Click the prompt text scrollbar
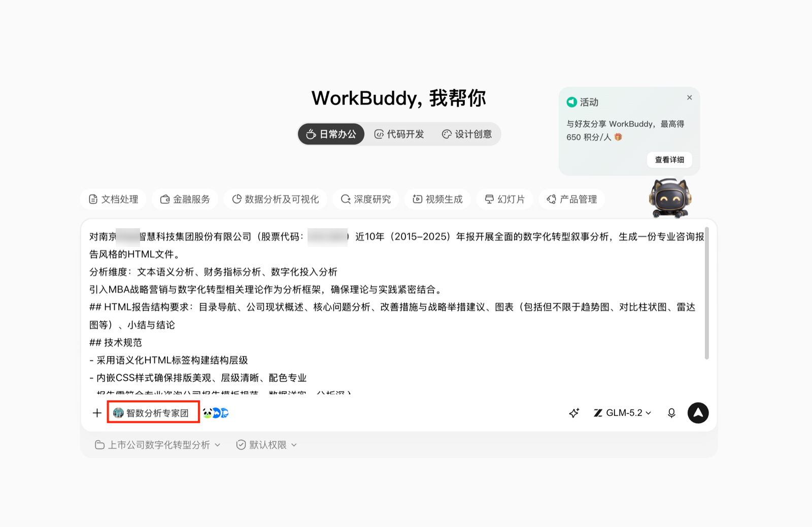Image resolution: width=812 pixels, height=527 pixels. 706,294
